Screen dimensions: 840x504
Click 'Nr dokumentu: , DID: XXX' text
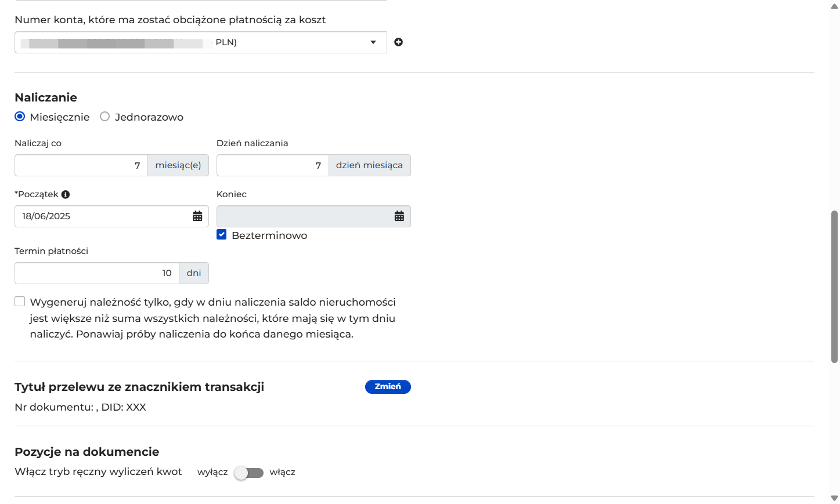click(x=80, y=407)
